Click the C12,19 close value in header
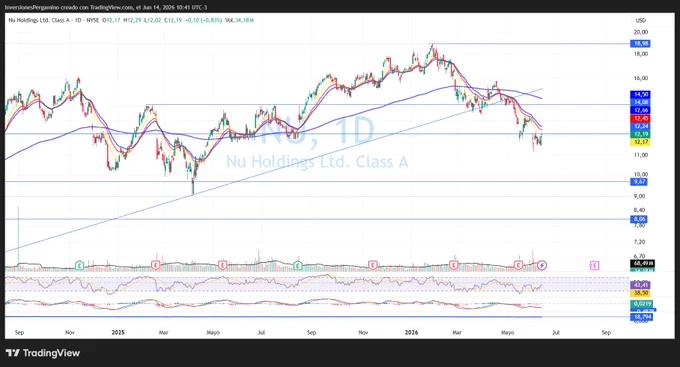 coord(173,20)
